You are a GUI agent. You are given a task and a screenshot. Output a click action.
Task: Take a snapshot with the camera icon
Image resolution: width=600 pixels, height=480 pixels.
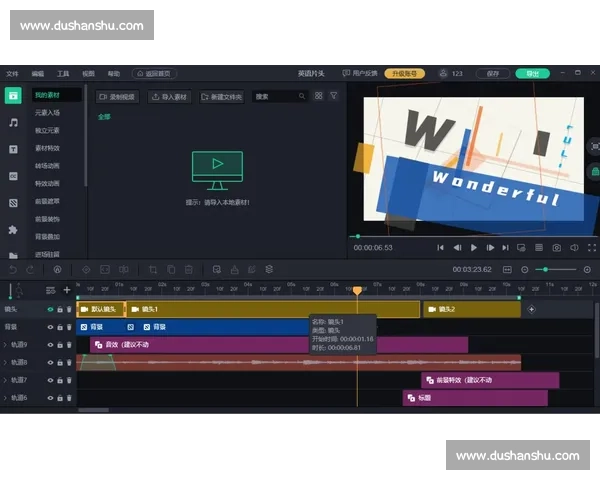[556, 247]
